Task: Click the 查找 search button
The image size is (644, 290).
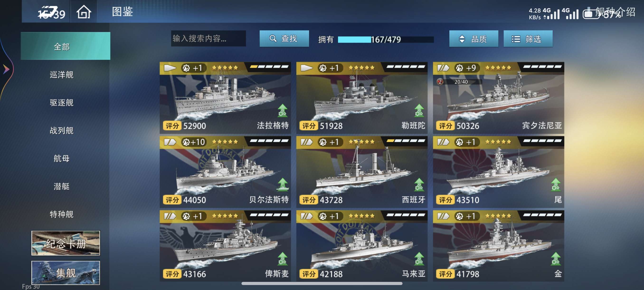Action: (x=284, y=39)
